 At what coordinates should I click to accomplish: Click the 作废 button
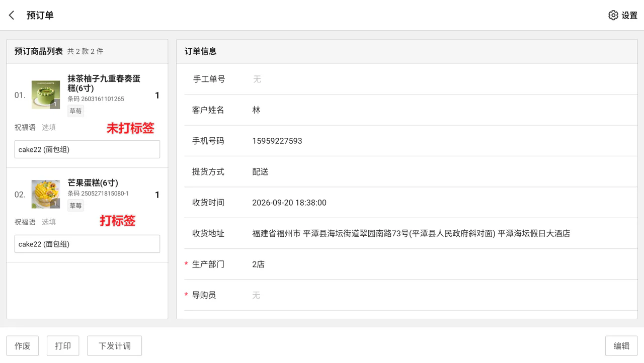pyautogui.click(x=23, y=346)
